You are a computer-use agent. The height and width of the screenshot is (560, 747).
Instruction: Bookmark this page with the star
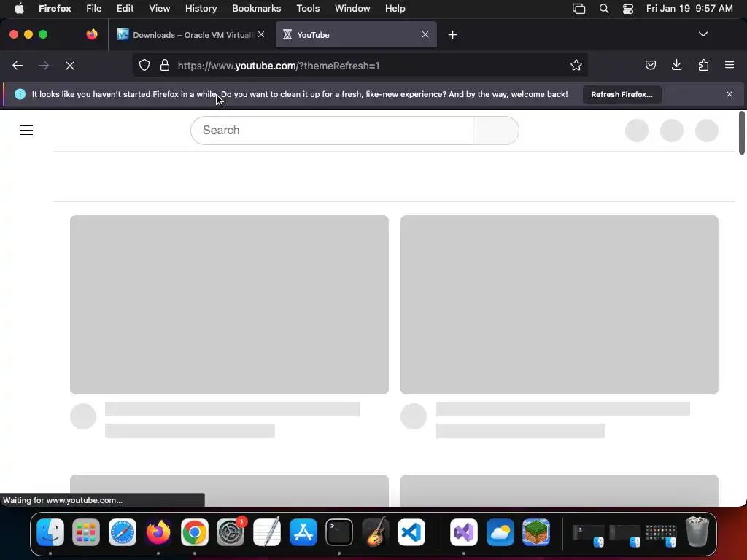click(x=576, y=65)
